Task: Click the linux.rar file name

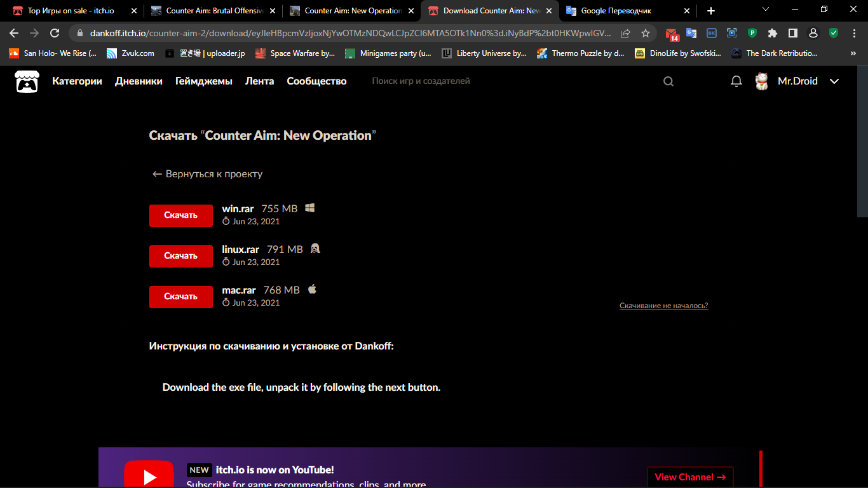Action: 240,249
